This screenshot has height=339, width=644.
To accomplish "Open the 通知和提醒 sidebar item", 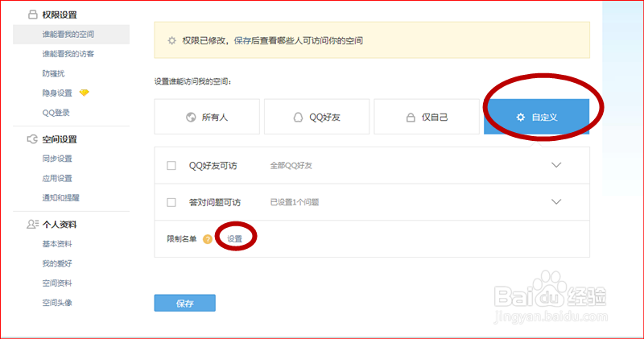I will point(61,197).
